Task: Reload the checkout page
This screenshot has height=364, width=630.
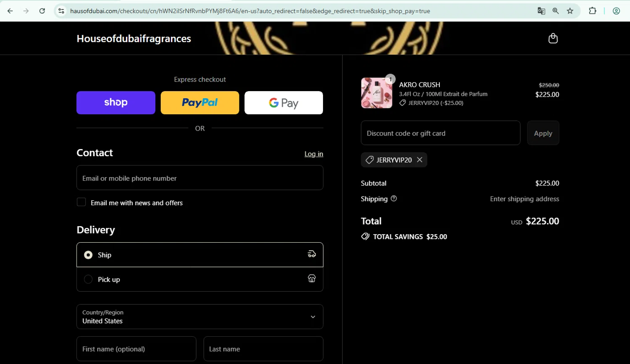Action: (x=42, y=11)
